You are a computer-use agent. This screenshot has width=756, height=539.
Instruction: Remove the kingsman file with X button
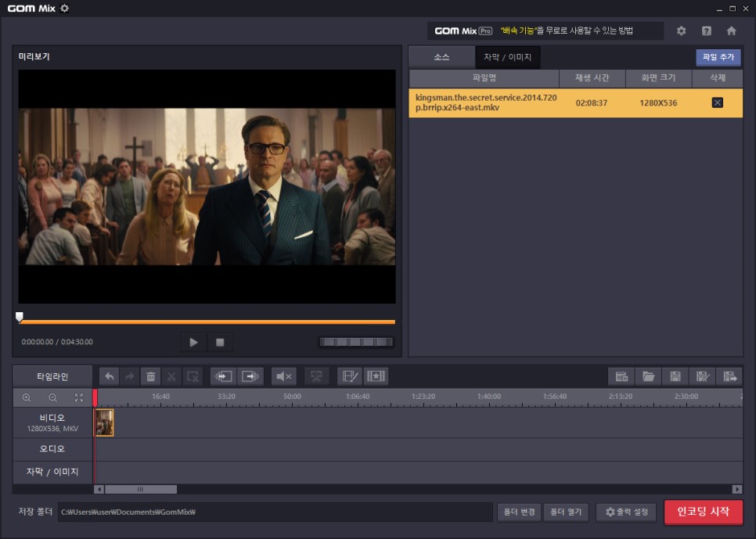point(718,102)
